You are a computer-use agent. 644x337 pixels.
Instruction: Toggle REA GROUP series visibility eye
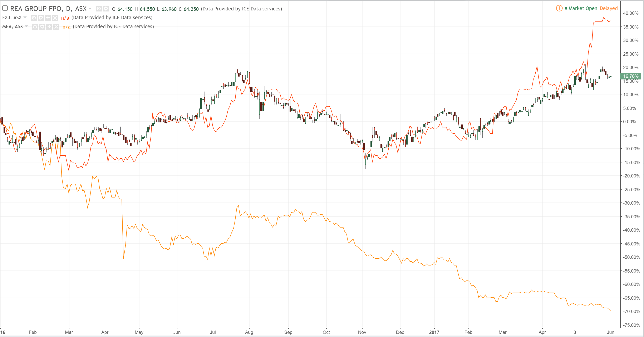coord(99,9)
